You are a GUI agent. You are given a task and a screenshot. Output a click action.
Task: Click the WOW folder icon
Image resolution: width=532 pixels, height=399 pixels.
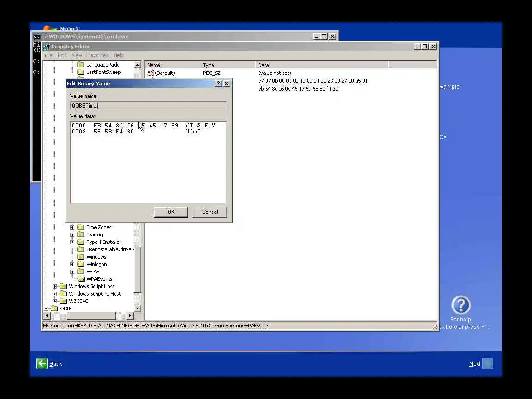[x=80, y=272]
